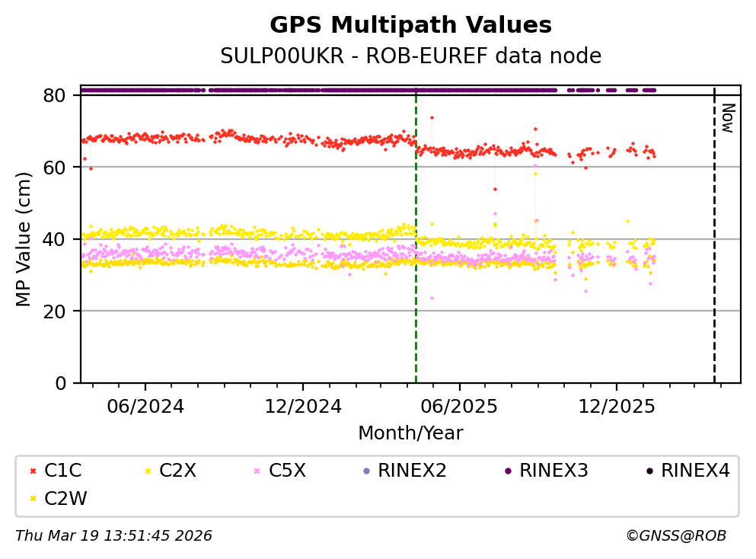Viewport: 756px width, 559px height.
Task: Toggle the C2W series legend label
Action: point(65,499)
